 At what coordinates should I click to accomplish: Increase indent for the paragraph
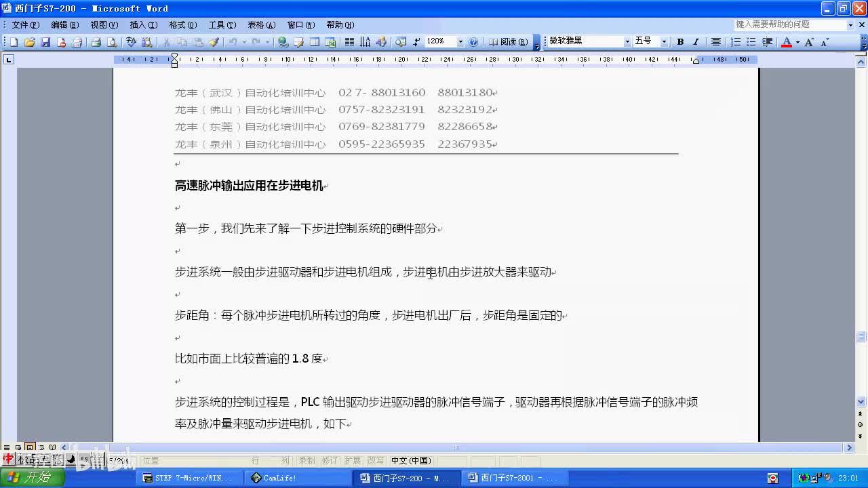(x=767, y=42)
